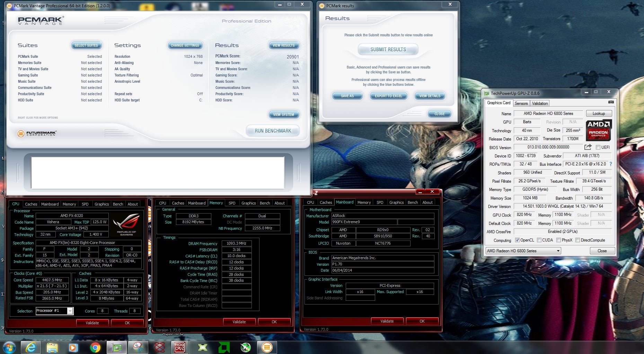Open the GPU selection dropdown in GPU-Z

click(x=523, y=251)
